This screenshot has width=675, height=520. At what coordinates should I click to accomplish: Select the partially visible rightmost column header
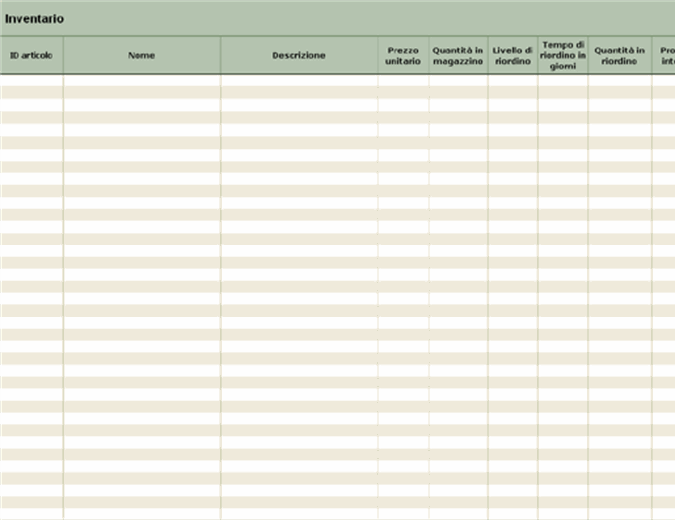665,56
